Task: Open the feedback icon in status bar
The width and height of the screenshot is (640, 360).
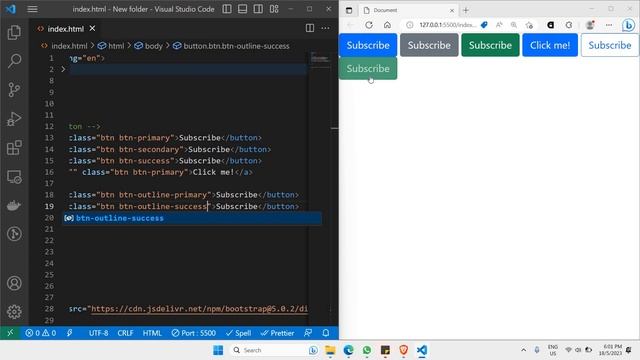Action: pos(308,333)
